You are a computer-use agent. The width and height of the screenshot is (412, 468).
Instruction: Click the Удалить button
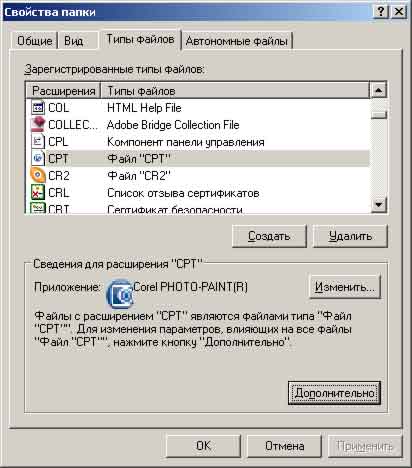point(350,236)
